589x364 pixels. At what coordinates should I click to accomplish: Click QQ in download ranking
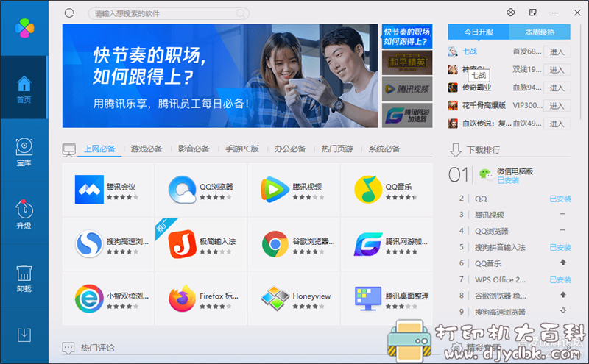pyautogui.click(x=481, y=199)
